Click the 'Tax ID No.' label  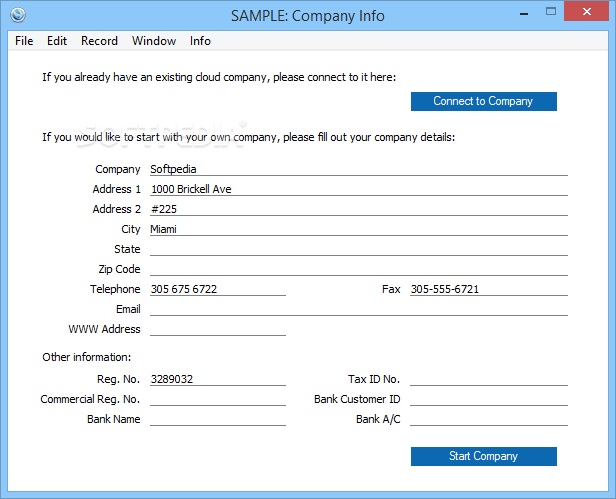(x=374, y=379)
